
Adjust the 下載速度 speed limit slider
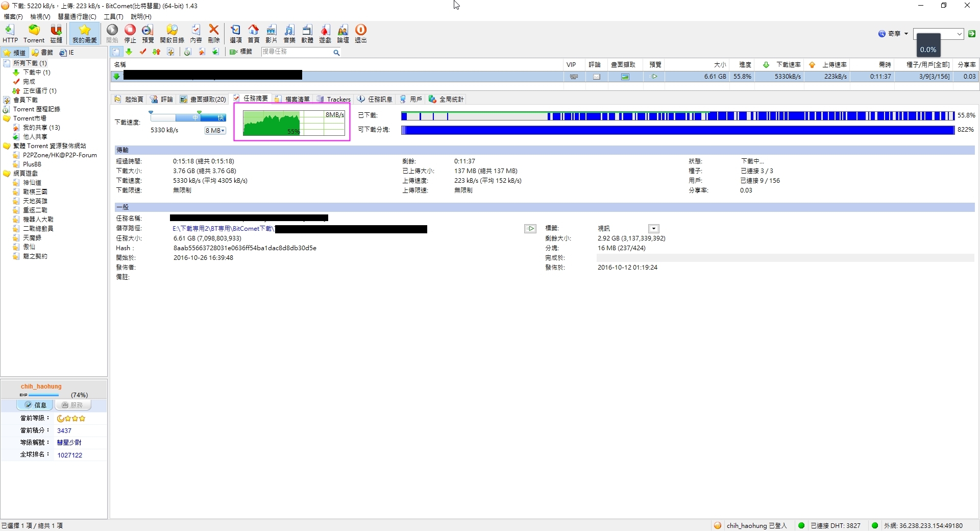187,116
